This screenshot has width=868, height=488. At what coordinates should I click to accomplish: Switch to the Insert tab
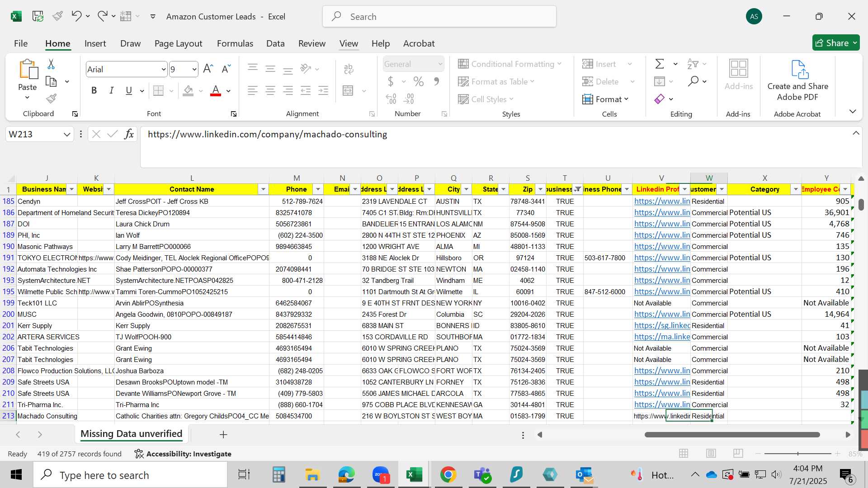click(95, 43)
